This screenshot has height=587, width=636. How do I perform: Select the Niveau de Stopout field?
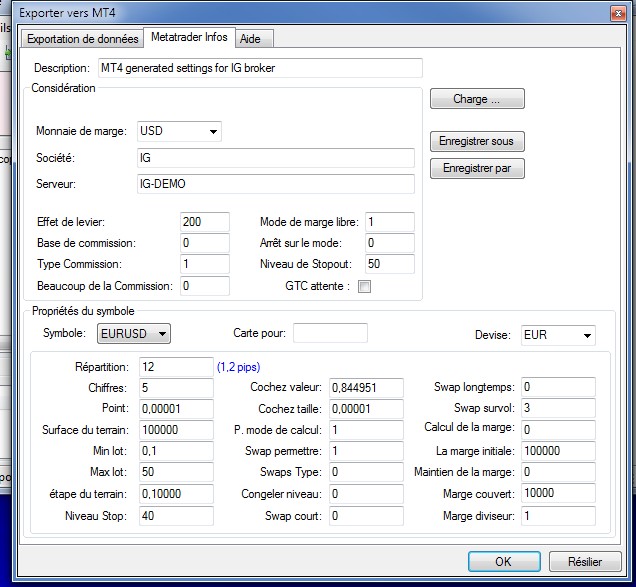388,264
